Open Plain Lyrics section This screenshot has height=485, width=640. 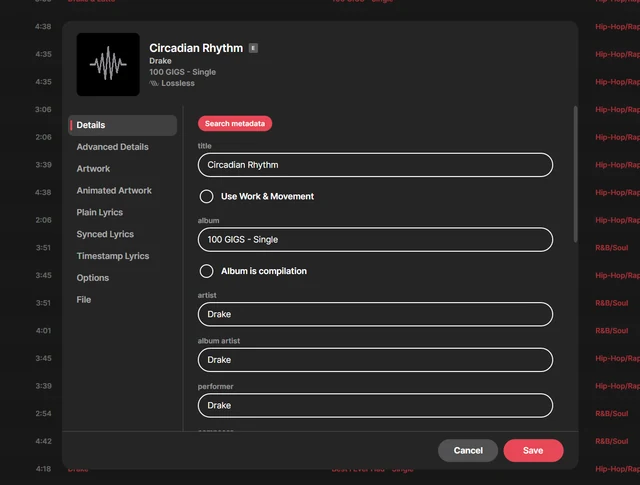[x=100, y=212]
